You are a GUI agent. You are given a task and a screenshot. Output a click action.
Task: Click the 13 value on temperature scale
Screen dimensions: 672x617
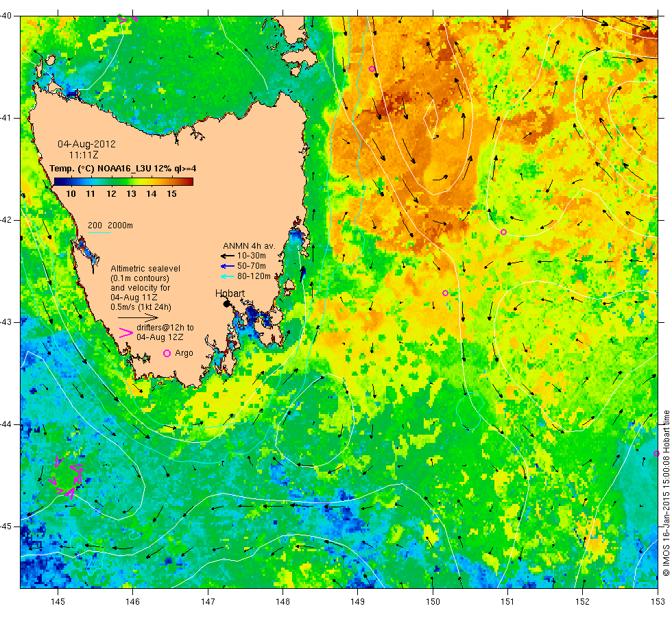pos(131,193)
